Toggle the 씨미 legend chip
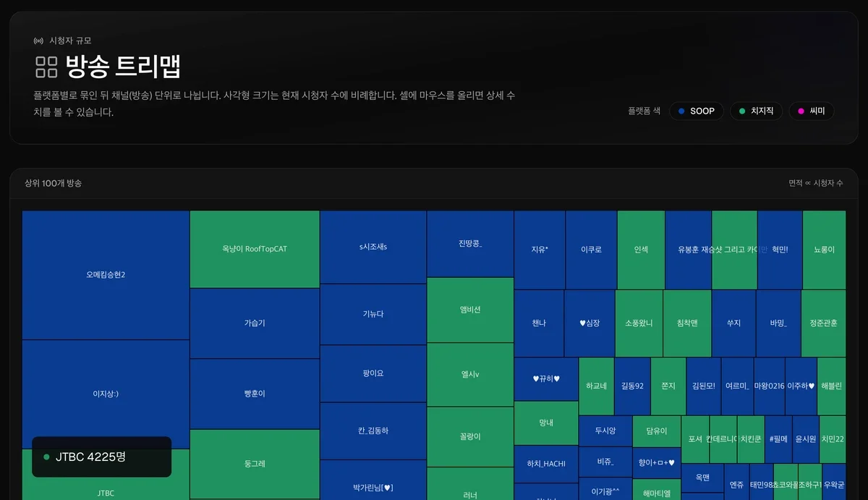This screenshot has height=500, width=868. [811, 111]
